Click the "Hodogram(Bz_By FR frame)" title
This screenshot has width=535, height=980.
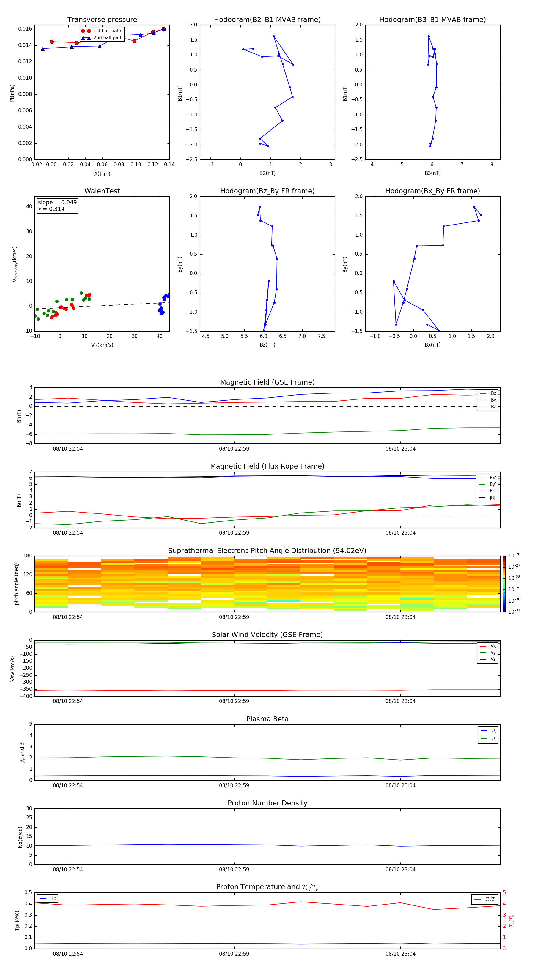[x=267, y=191]
